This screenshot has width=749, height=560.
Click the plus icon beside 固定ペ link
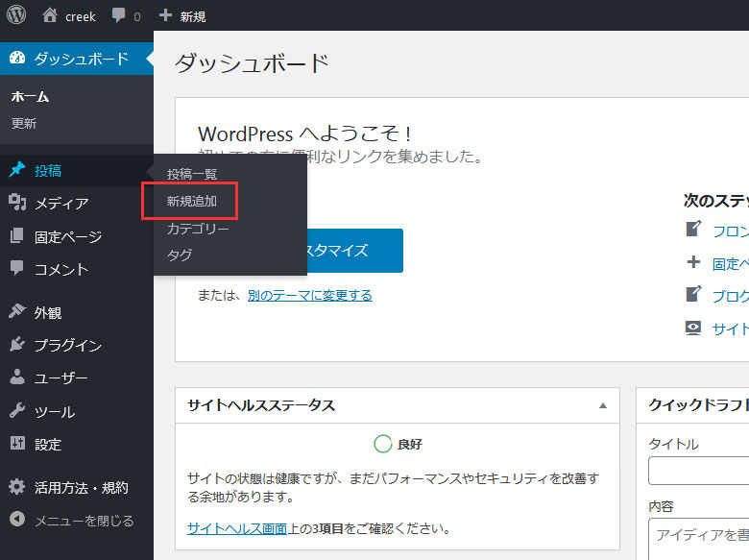(x=693, y=262)
